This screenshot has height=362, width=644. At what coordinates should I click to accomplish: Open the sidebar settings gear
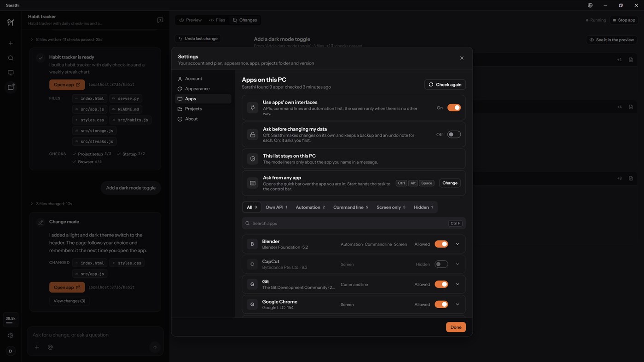(x=11, y=336)
